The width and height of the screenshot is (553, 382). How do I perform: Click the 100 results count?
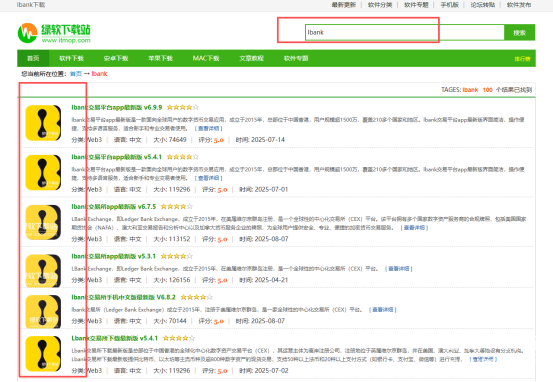coord(487,90)
